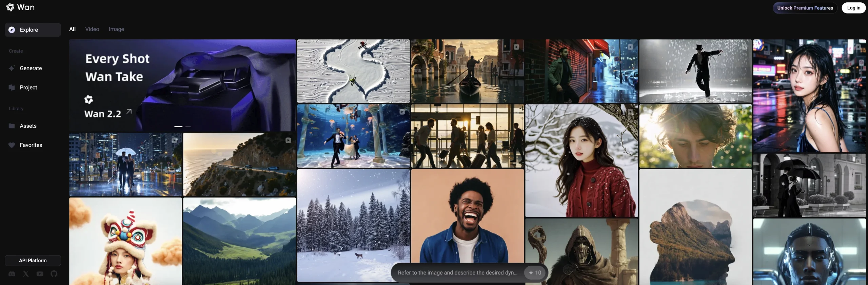Open the futuristic helmet face thumbnail
Image resolution: width=868 pixels, height=285 pixels.
(810, 252)
